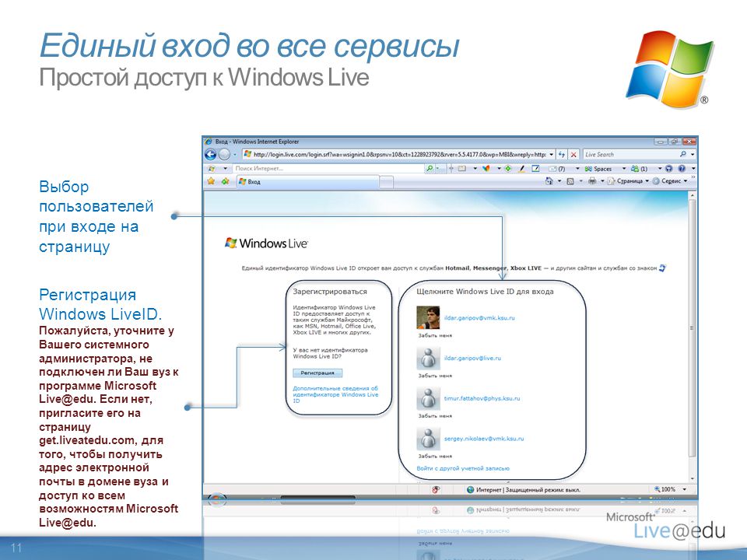Click the photo avatar of ildar.garipov@vmk.ksu.ru
Viewport: 747px width, 560px height.
click(428, 317)
